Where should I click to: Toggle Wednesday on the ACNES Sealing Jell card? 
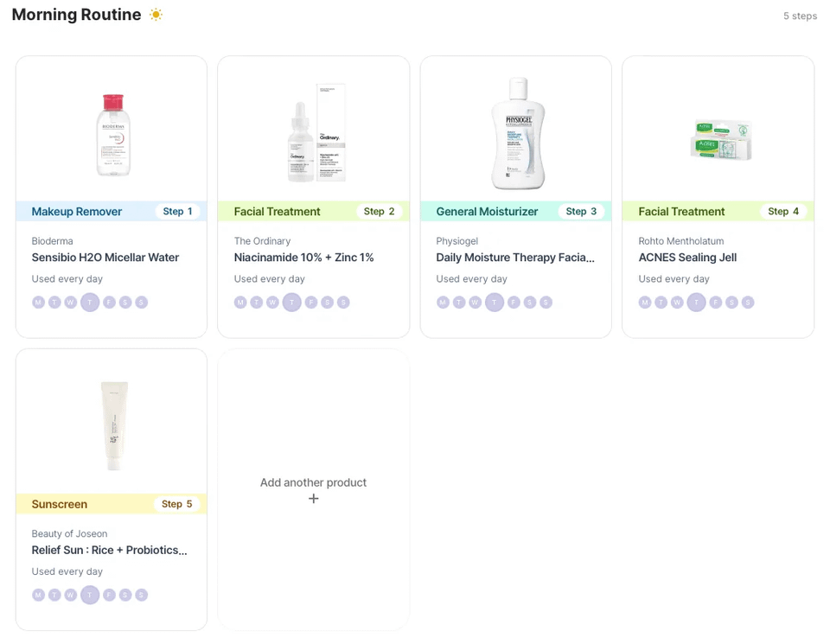[x=677, y=303]
